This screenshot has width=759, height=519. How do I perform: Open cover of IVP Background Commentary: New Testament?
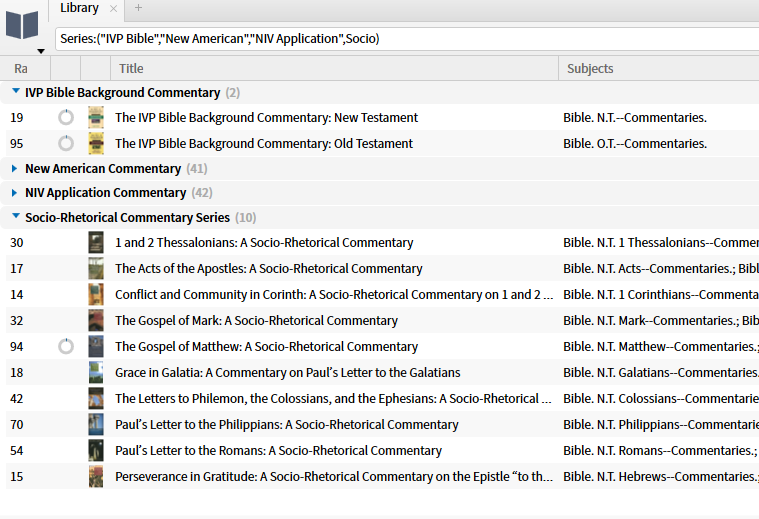pos(96,118)
